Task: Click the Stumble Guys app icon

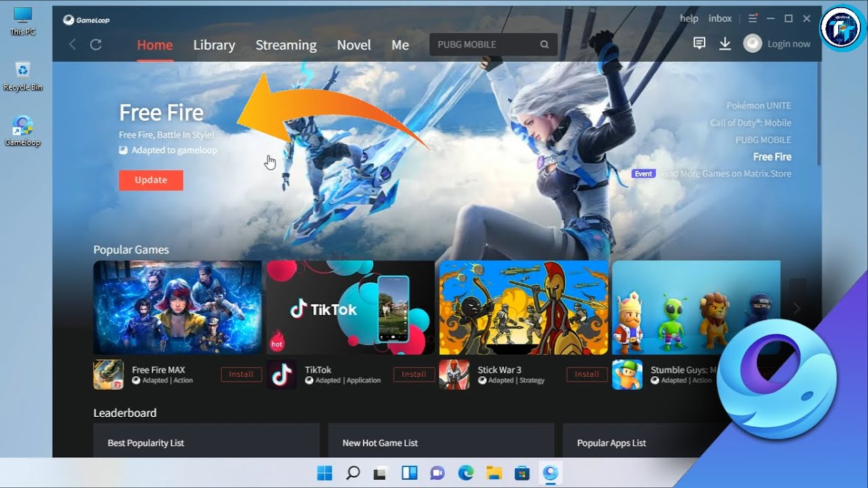Action: click(x=627, y=375)
